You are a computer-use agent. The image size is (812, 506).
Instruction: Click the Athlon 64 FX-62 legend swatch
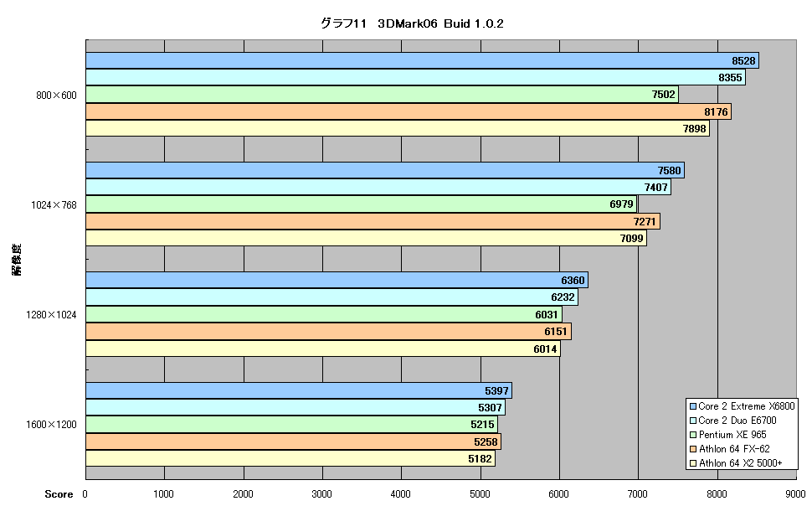point(693,449)
